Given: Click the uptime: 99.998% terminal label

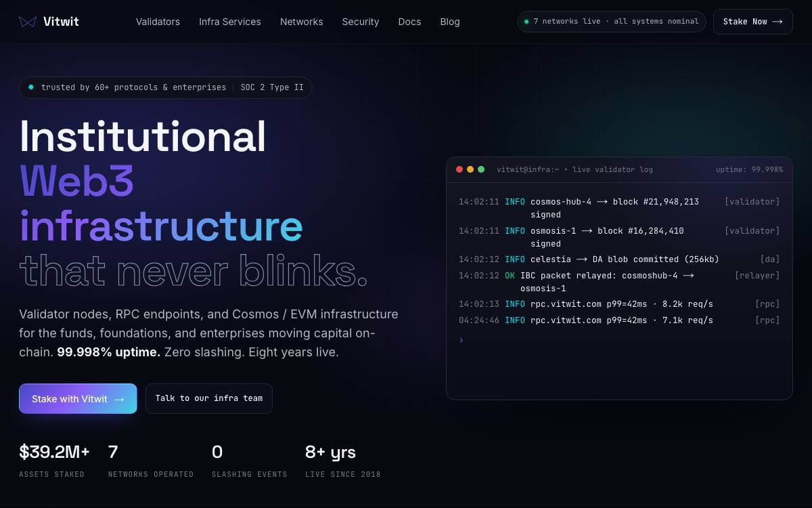Looking at the screenshot, I should (749, 169).
